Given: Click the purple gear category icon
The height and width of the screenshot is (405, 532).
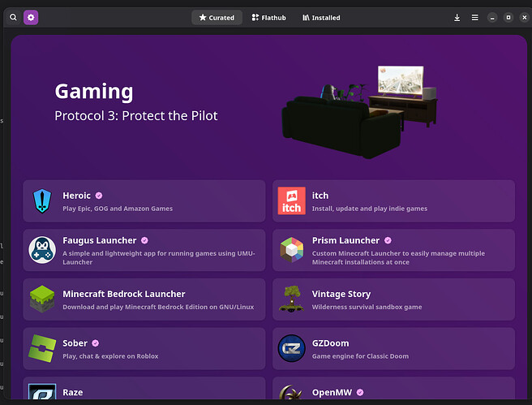Looking at the screenshot, I should click(31, 17).
